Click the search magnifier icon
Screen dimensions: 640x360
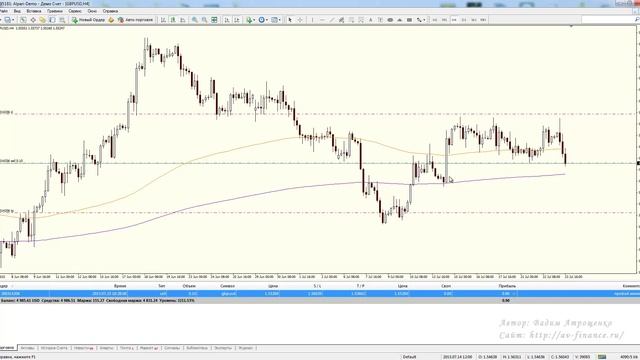tap(636, 20)
